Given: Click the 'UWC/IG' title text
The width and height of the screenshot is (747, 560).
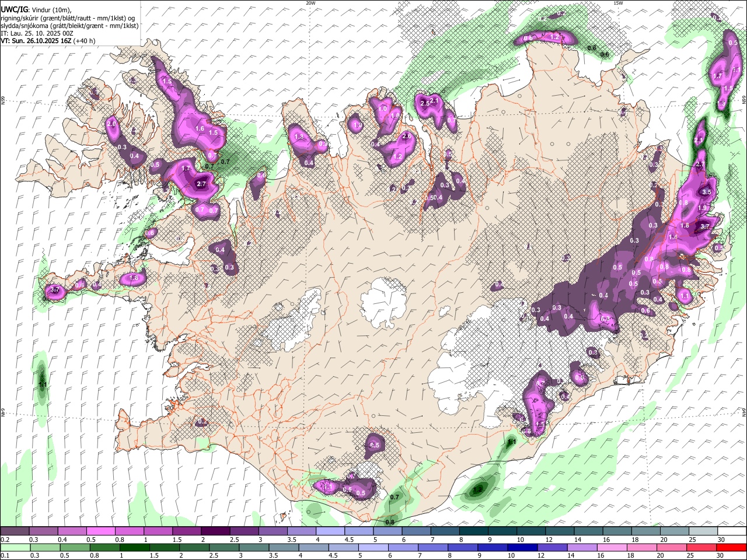Looking at the screenshot, I should [x=14, y=10].
